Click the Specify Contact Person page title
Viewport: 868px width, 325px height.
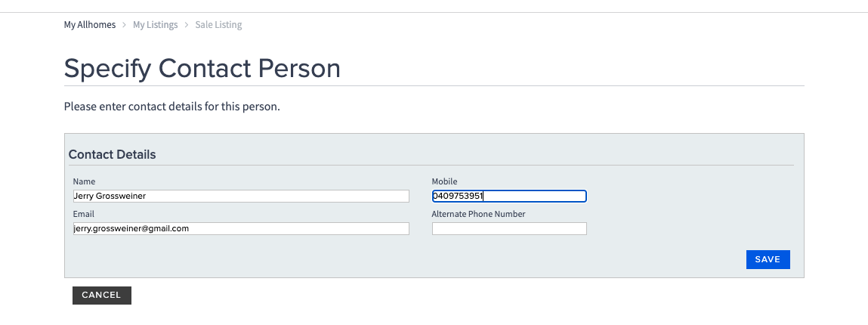[202, 69]
